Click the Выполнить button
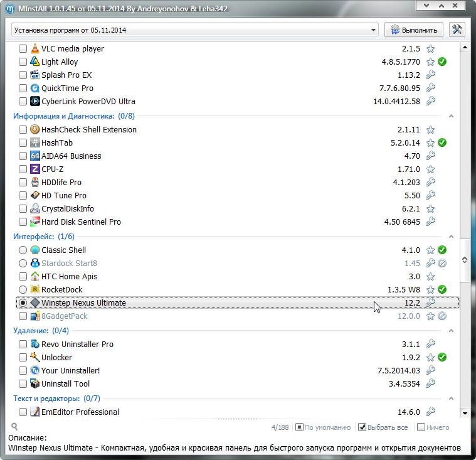Image resolution: width=476 pixels, height=460 pixels. (x=414, y=29)
